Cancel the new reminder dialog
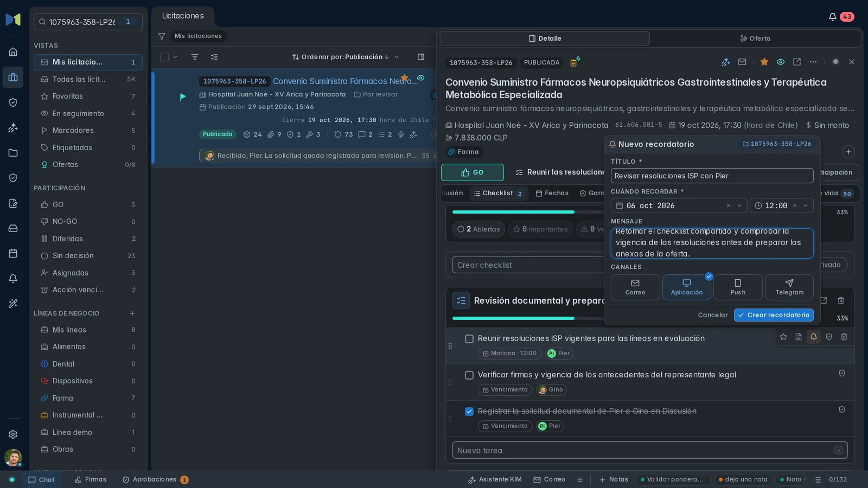The height and width of the screenshot is (488, 868). (713, 315)
